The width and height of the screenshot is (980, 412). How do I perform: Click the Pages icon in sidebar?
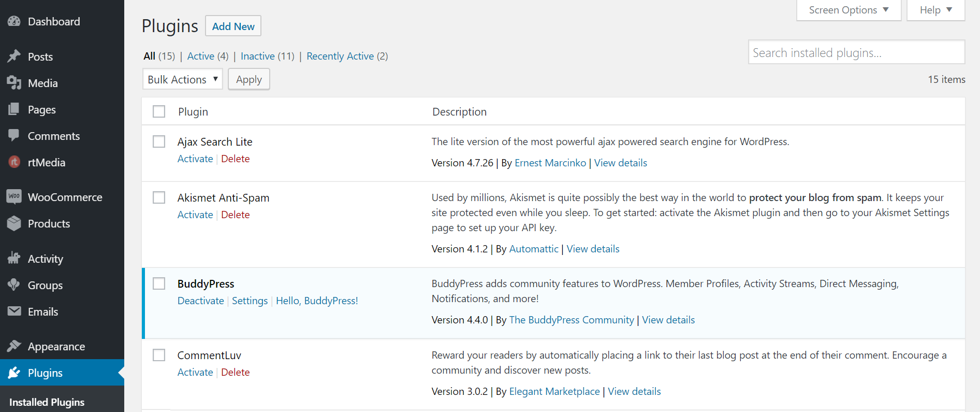pos(14,109)
